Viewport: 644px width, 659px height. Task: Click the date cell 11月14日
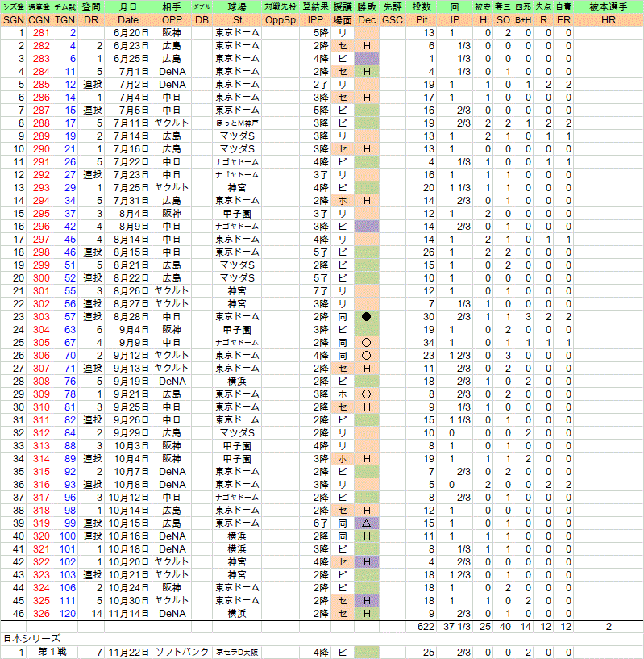(128, 614)
